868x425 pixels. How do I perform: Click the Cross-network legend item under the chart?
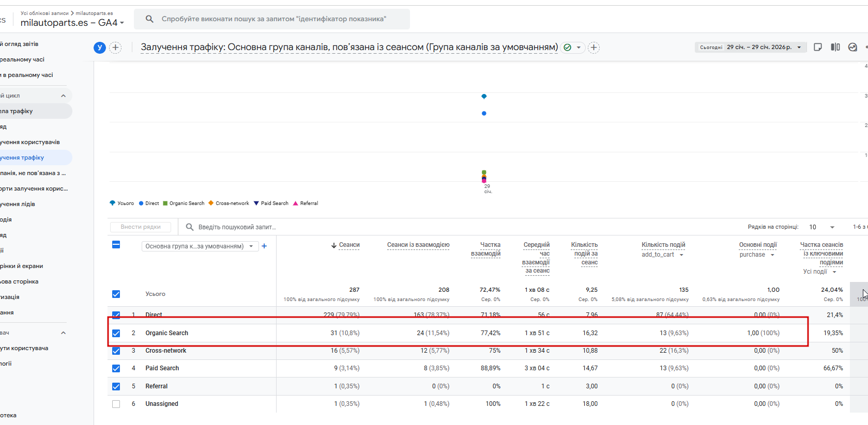tap(229, 203)
